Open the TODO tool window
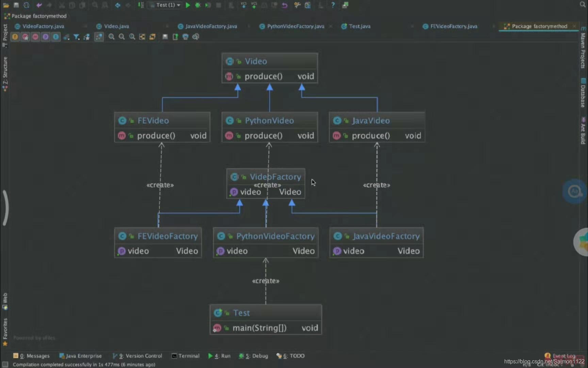Screen dimensions: 588x368 coord(291,356)
